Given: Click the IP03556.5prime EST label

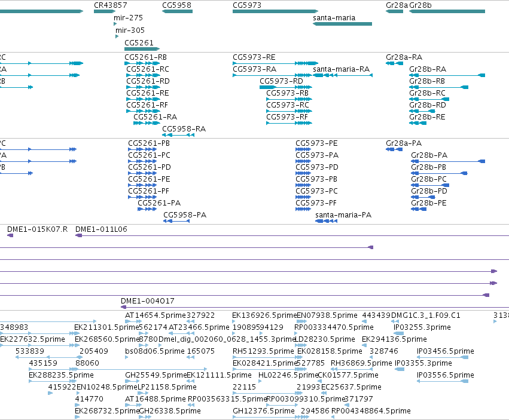Looking at the screenshot, I should tap(446, 375).
